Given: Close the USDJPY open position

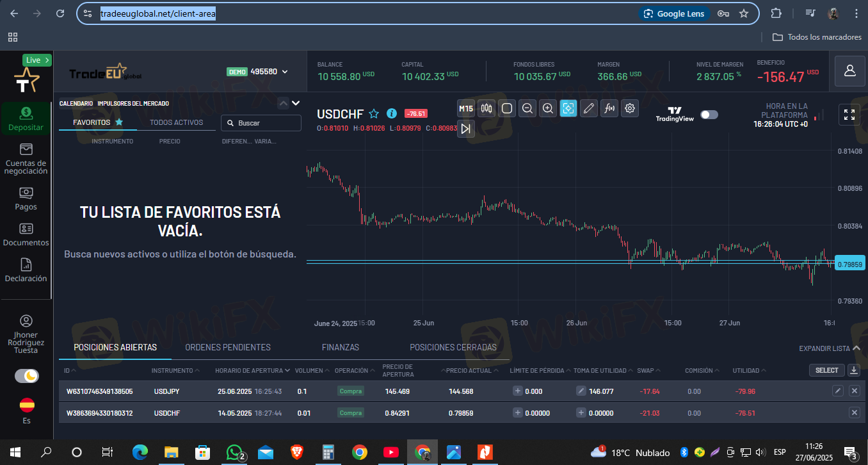Looking at the screenshot, I should [854, 391].
